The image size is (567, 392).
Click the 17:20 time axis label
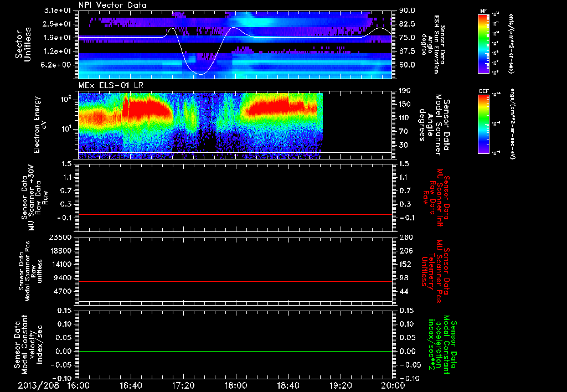183,385
